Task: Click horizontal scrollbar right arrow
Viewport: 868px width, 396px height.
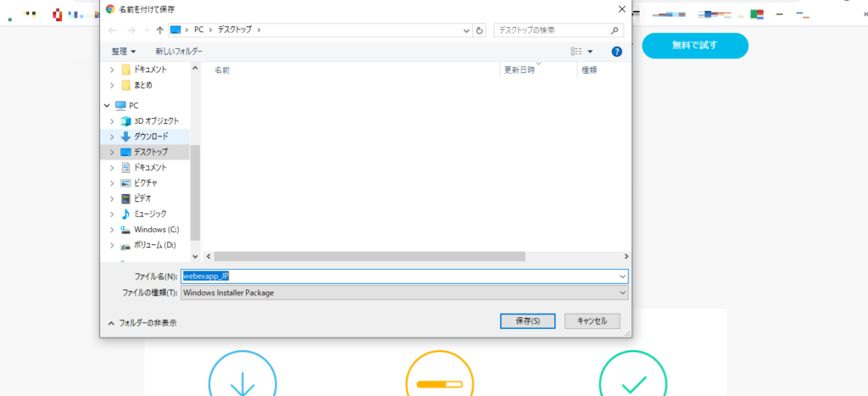Action: (626, 256)
